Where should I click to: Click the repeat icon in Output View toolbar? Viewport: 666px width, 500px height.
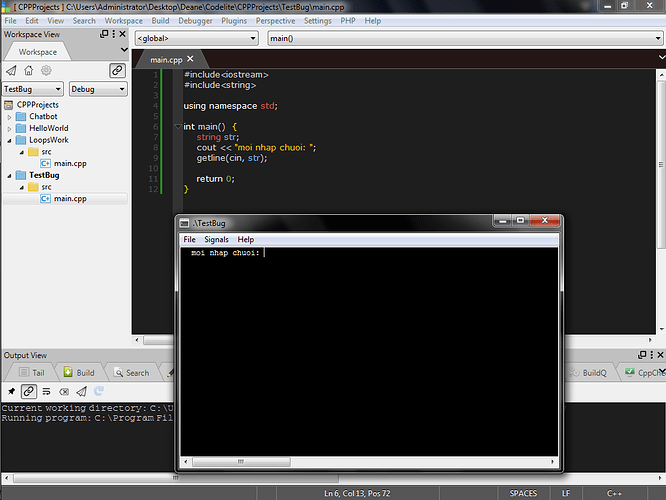click(99, 391)
